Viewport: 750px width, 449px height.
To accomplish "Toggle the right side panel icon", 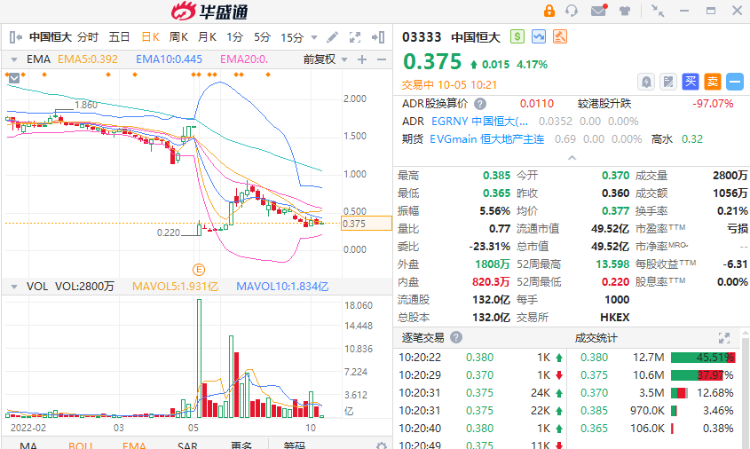I will [x=378, y=37].
